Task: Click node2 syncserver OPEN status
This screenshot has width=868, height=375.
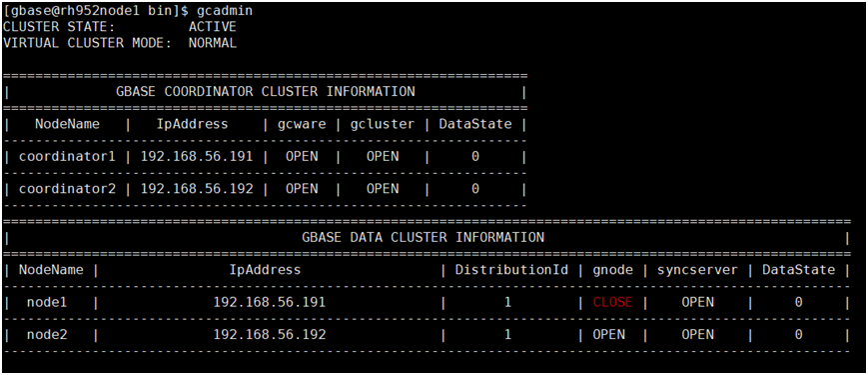Action: pyautogui.click(x=697, y=335)
